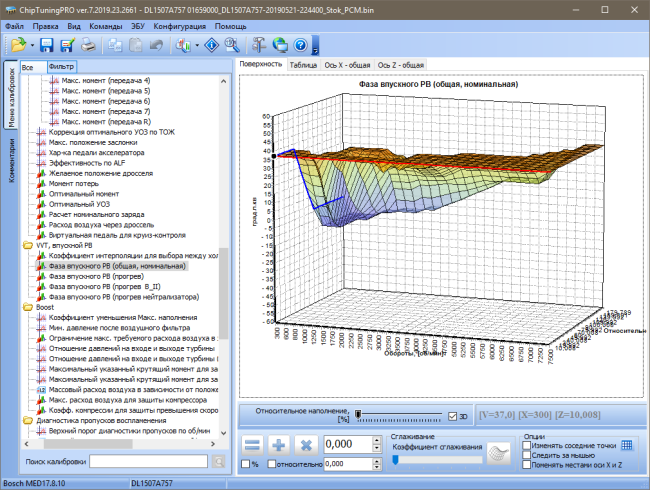The height and width of the screenshot is (490, 650).
Task: Click the 'Коэффициент сглаживания' slider handle
Action: click(x=395, y=460)
